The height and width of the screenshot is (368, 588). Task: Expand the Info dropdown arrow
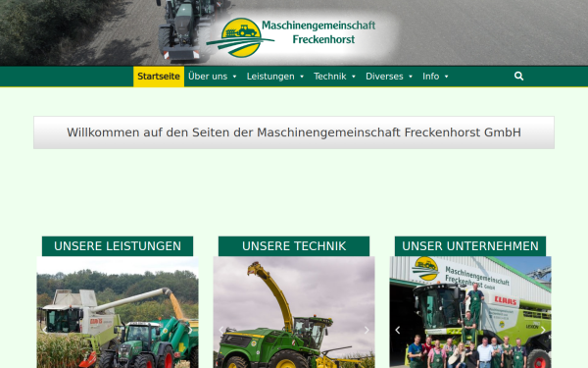[447, 77]
